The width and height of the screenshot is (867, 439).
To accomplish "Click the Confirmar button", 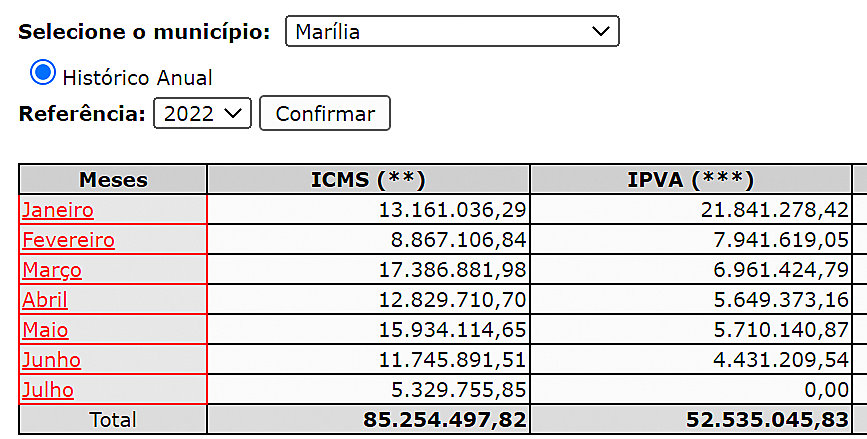I will [325, 113].
